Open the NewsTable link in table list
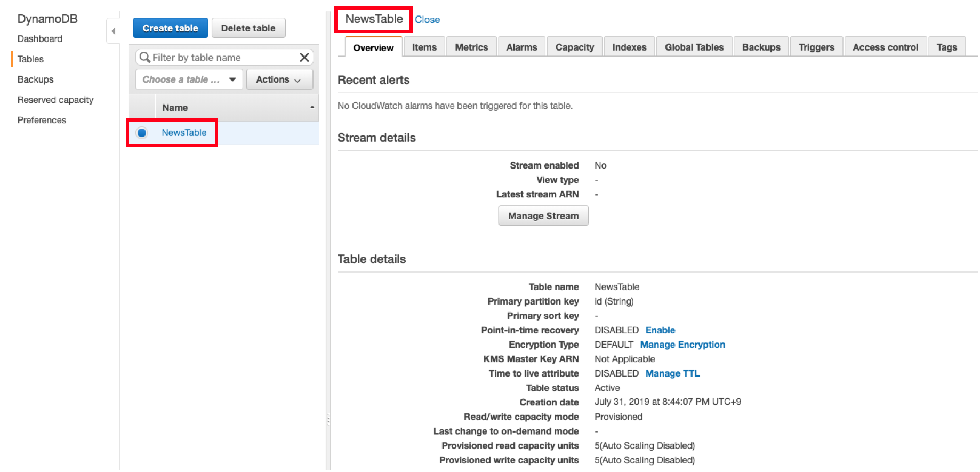This screenshot has width=980, height=472. (184, 133)
